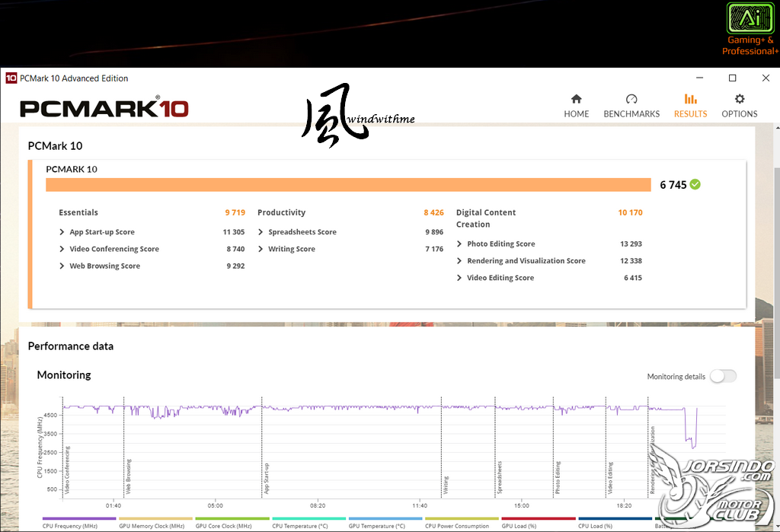Go to the HOME house icon
The height and width of the screenshot is (532, 780).
tap(576, 99)
